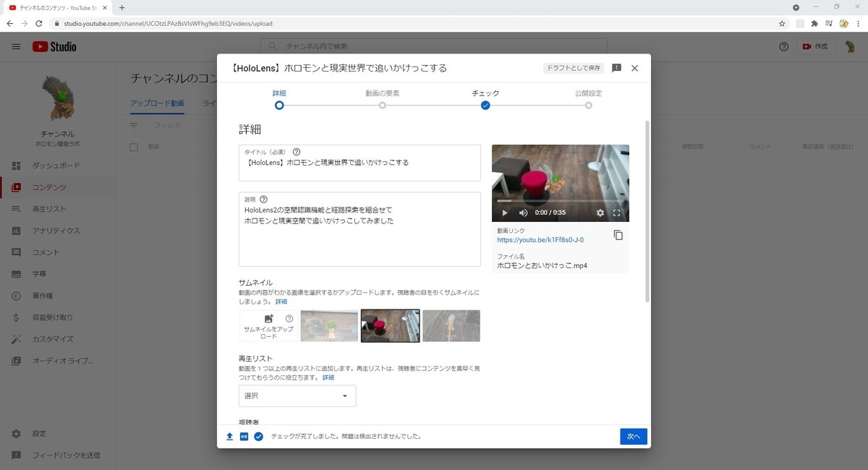Open アナリティクス in sidebar
Viewport: 868px width, 470px height.
tap(56, 231)
